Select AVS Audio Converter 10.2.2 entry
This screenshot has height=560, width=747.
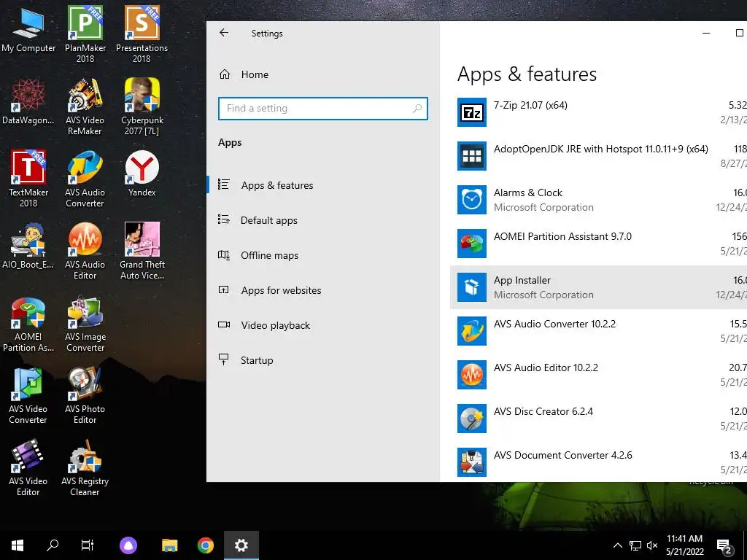click(x=598, y=331)
